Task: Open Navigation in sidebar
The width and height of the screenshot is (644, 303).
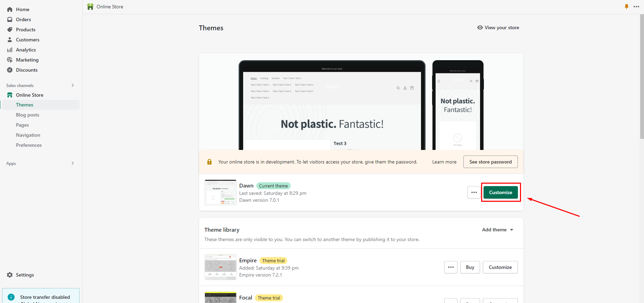Action: click(28, 135)
